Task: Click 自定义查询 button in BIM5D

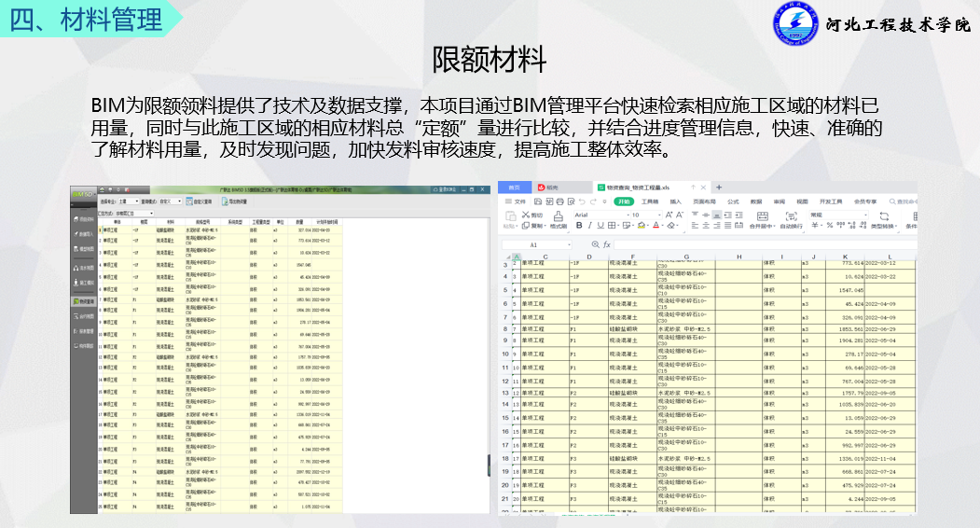Action: [x=199, y=201]
